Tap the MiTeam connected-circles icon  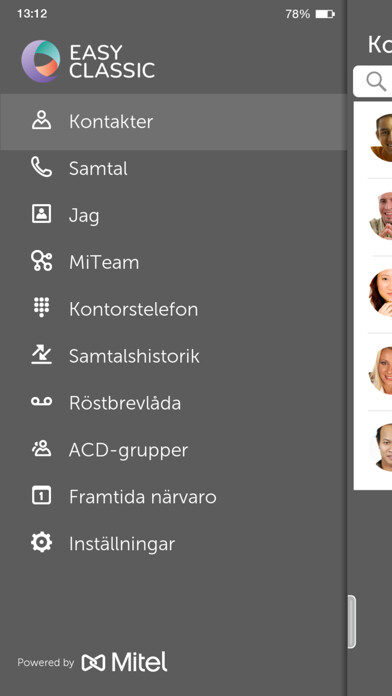click(x=42, y=261)
